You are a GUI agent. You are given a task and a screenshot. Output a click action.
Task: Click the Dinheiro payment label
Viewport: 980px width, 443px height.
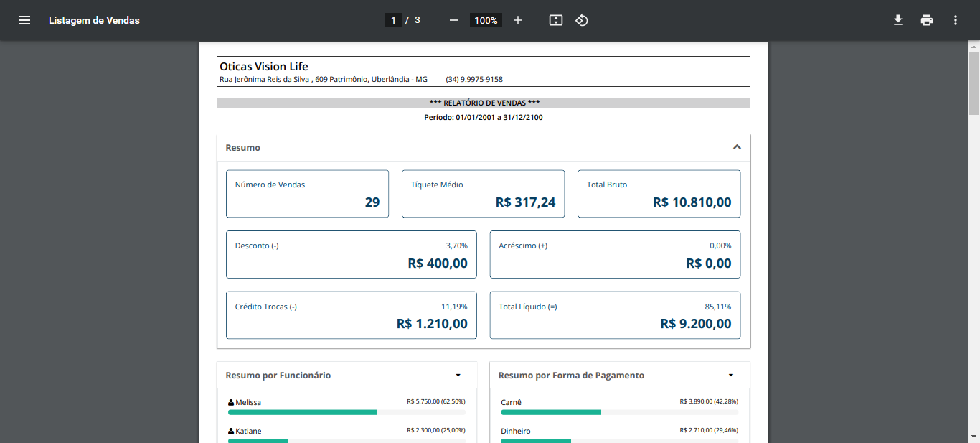(x=516, y=431)
